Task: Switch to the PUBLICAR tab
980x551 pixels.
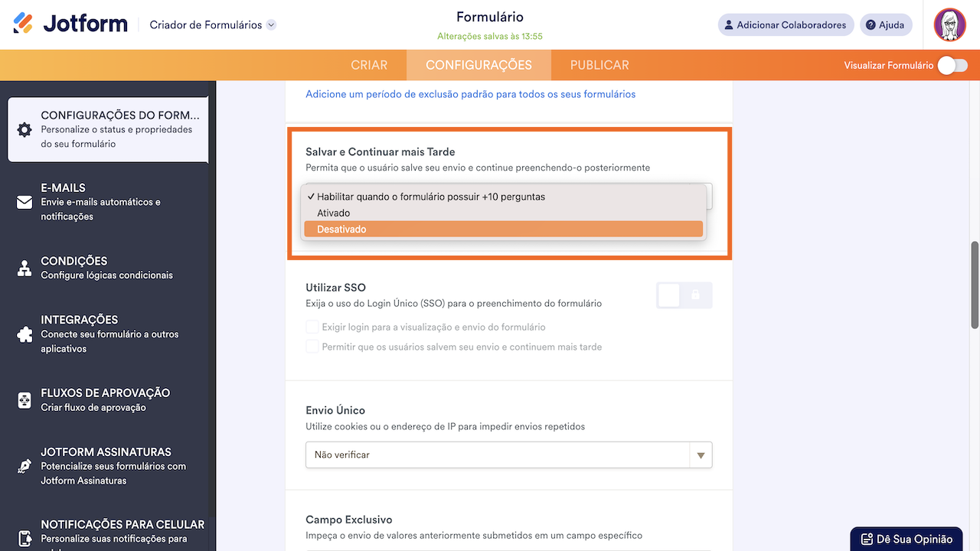Action: (x=599, y=65)
